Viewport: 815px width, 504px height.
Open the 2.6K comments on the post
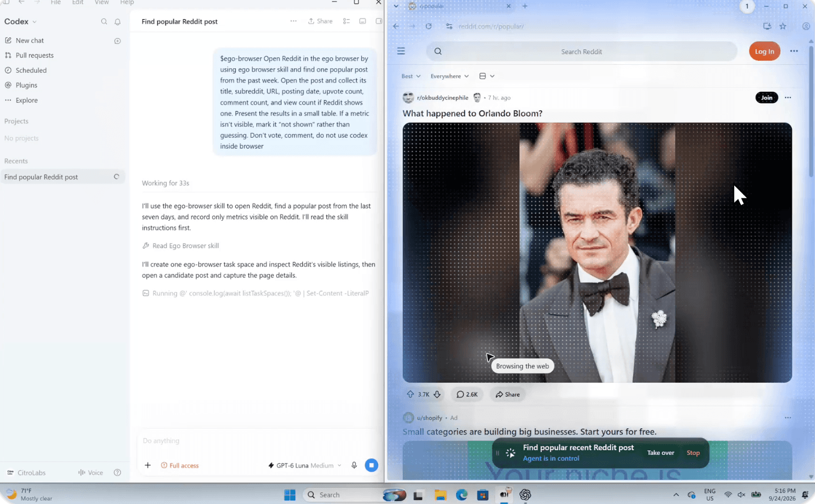[x=467, y=394]
